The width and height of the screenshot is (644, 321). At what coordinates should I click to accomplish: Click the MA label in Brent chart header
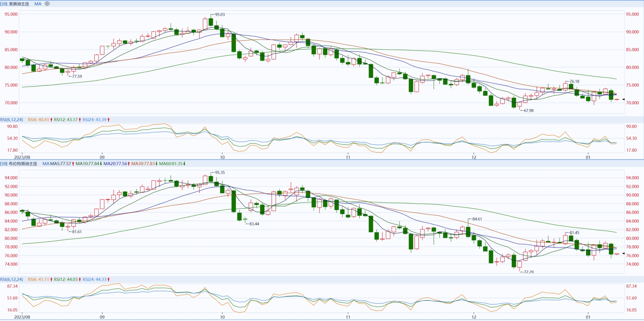click(x=46, y=164)
